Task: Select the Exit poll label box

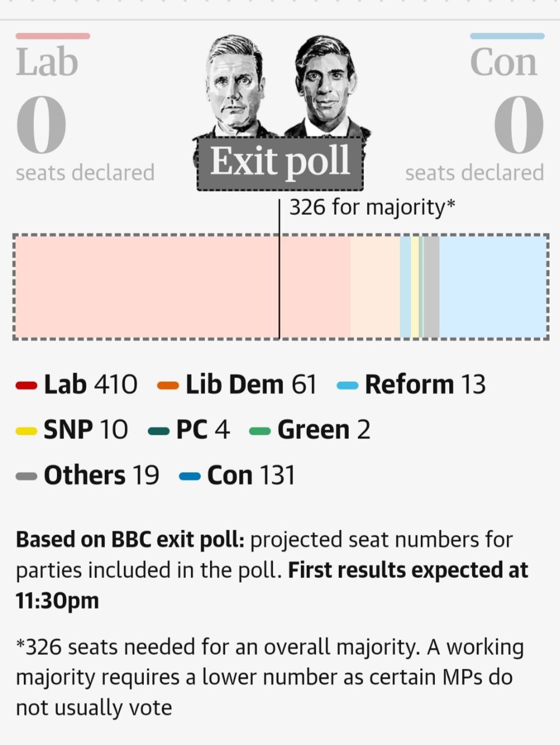Action: click(x=280, y=162)
